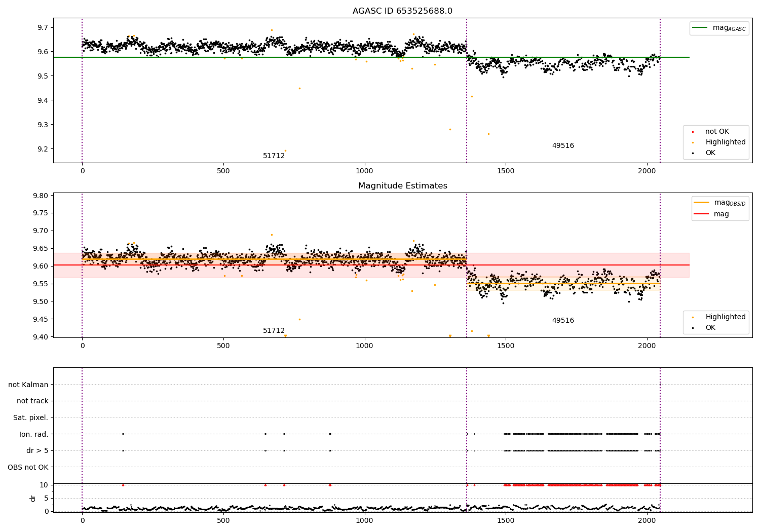Click the 9.60 y-axis tick label
Viewport: 760px width, 532px height.
tap(41, 266)
